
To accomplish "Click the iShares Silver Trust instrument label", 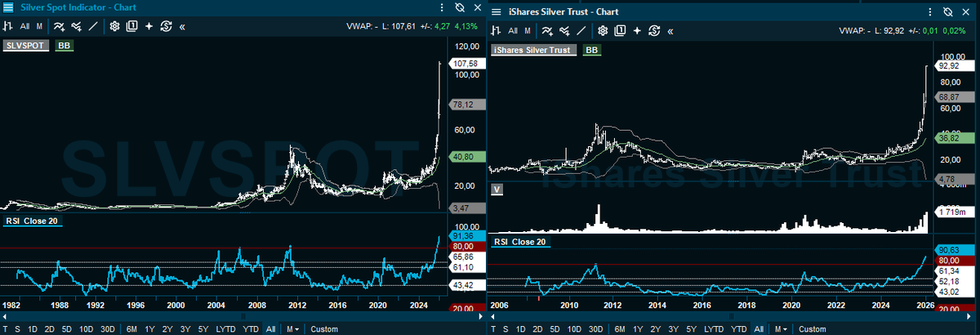I will 534,50.
